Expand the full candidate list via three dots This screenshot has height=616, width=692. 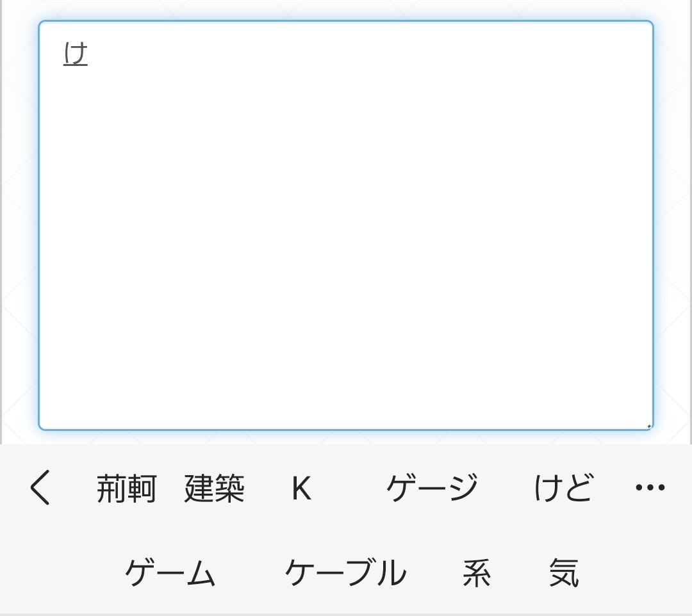[650, 488]
